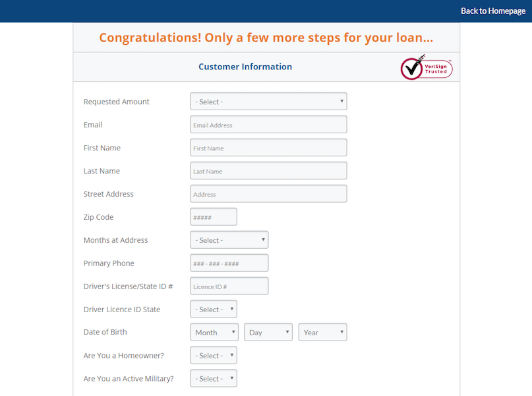Click the Zip Code field
Image resolution: width=532 pixels, height=396 pixels.
pyautogui.click(x=213, y=217)
